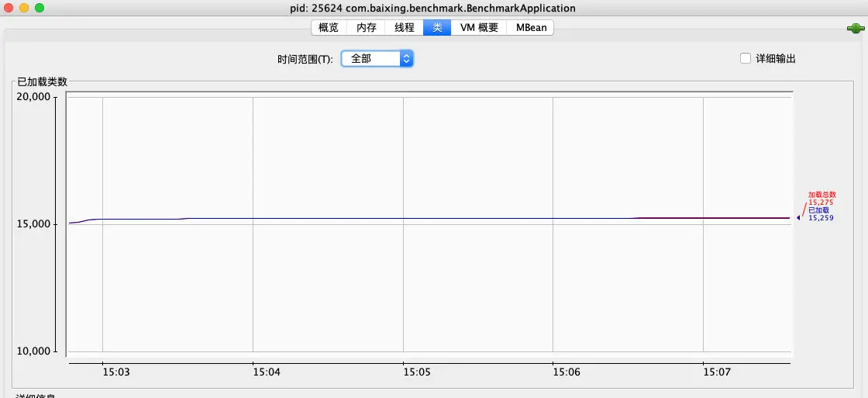
Task: Open the 时间范围 dropdown showing 全部
Action: [377, 59]
